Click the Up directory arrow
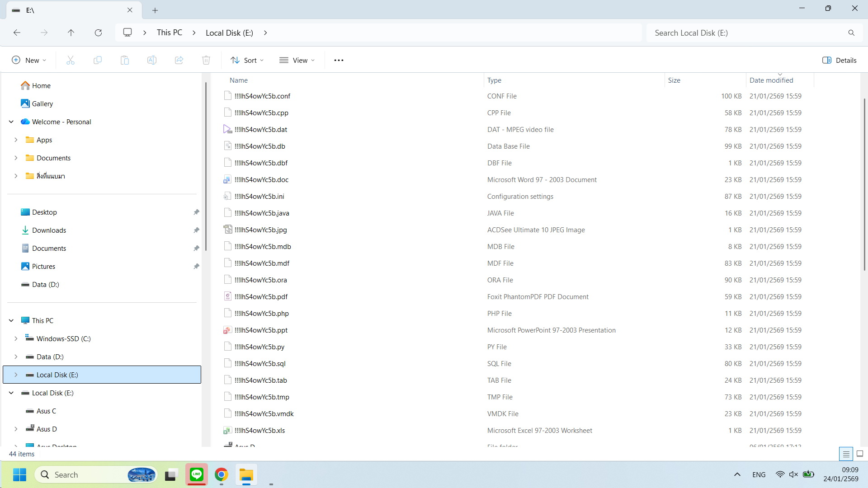The width and height of the screenshot is (868, 488). [x=71, y=33]
